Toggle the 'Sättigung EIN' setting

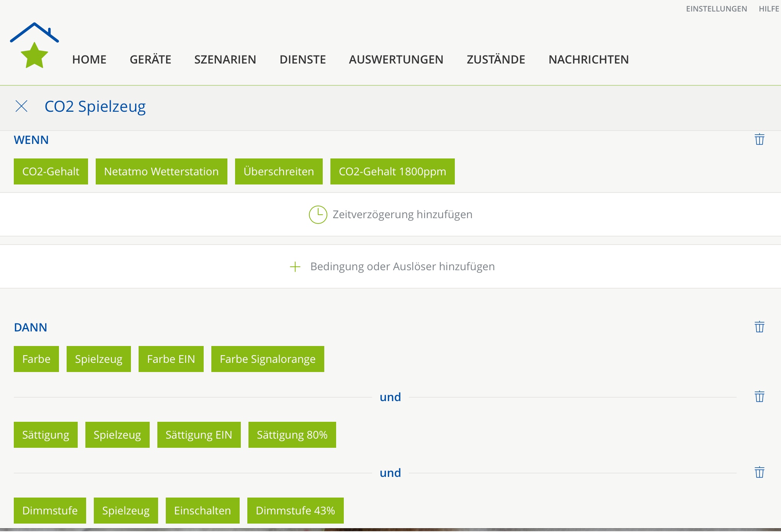pyautogui.click(x=199, y=435)
